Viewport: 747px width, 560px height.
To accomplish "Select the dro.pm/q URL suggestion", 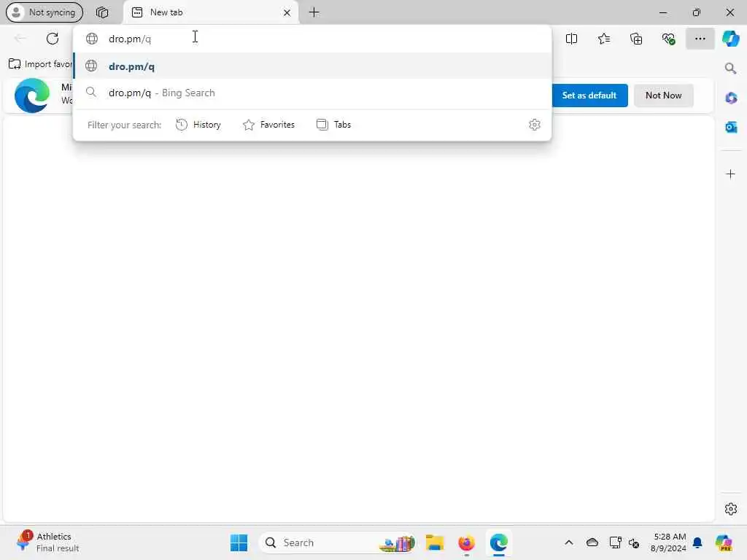I will (312, 66).
